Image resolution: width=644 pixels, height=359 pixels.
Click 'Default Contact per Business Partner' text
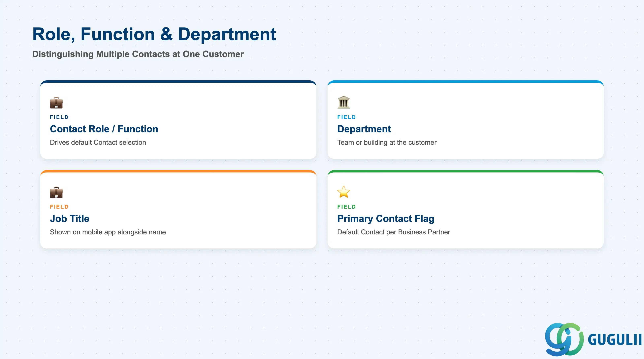point(394,232)
